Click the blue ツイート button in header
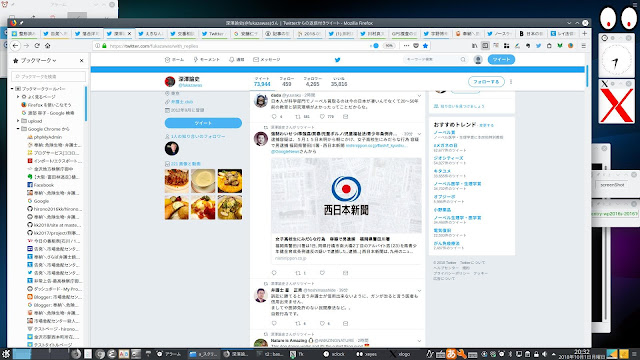 (x=501, y=60)
